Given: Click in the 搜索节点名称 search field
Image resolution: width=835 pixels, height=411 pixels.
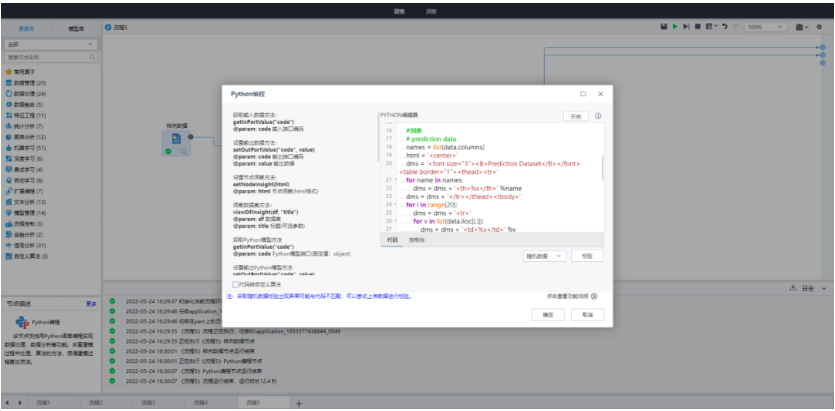Looking at the screenshot, I should coord(45,57).
